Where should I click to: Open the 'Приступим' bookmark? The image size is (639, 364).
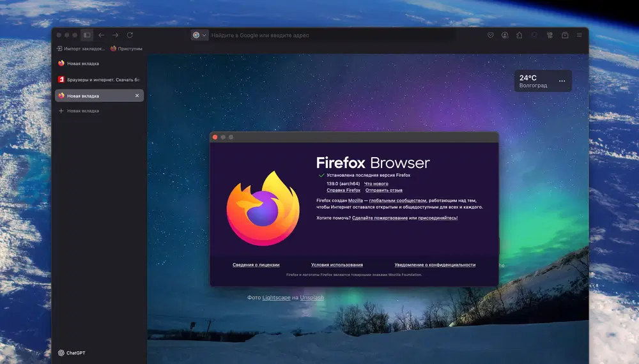point(127,49)
